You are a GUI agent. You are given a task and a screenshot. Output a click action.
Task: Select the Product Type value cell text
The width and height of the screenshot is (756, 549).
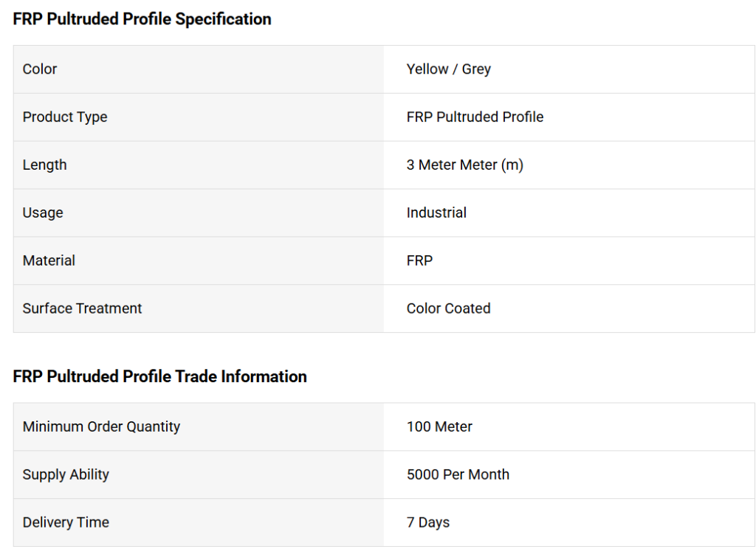click(x=475, y=117)
